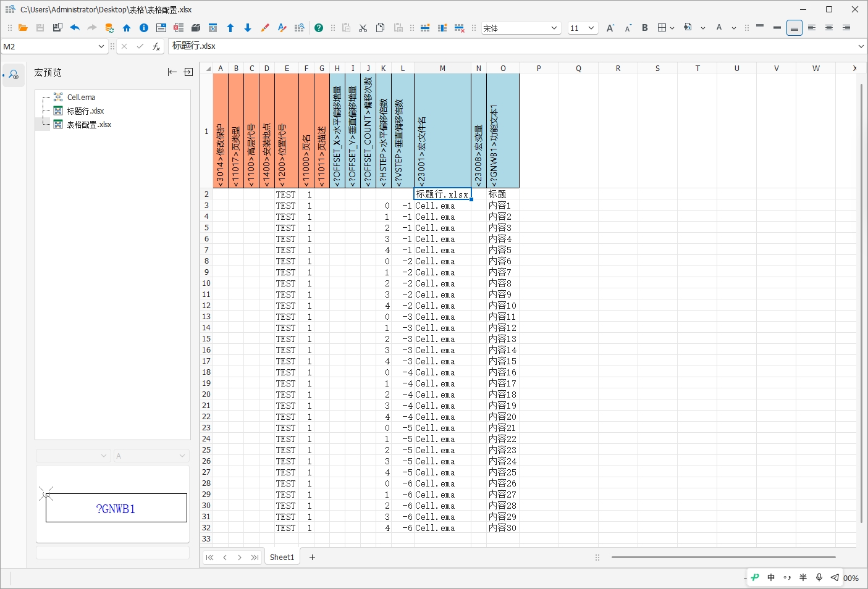Select the Sheet1 tab
Viewport: 868px width, 589px height.
[282, 557]
